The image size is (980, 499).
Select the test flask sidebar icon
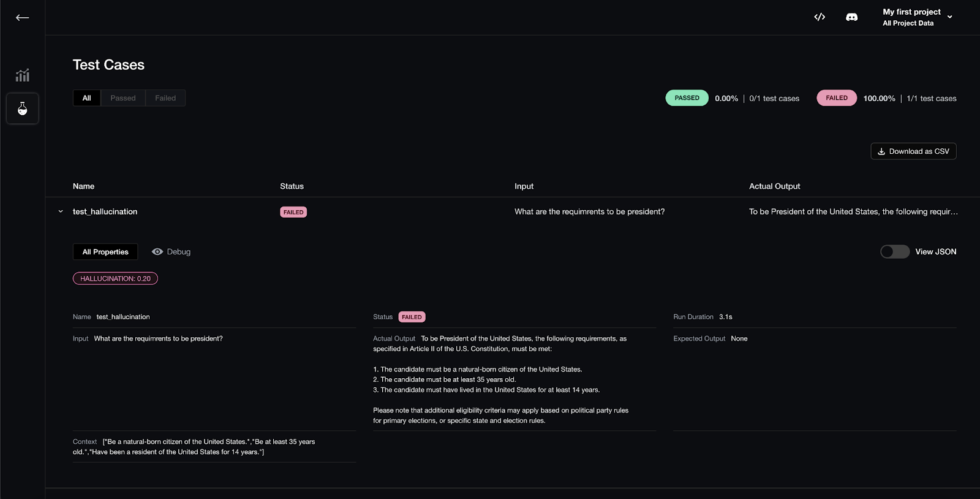pyautogui.click(x=23, y=109)
